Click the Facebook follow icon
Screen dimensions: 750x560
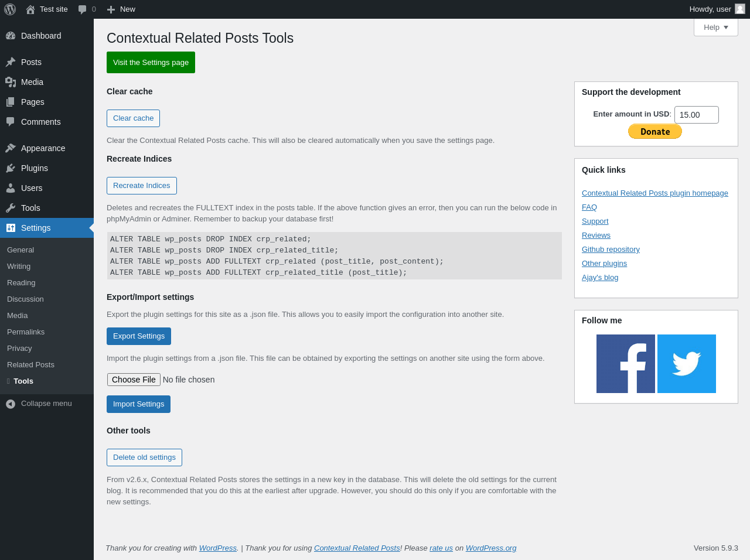pos(626,364)
